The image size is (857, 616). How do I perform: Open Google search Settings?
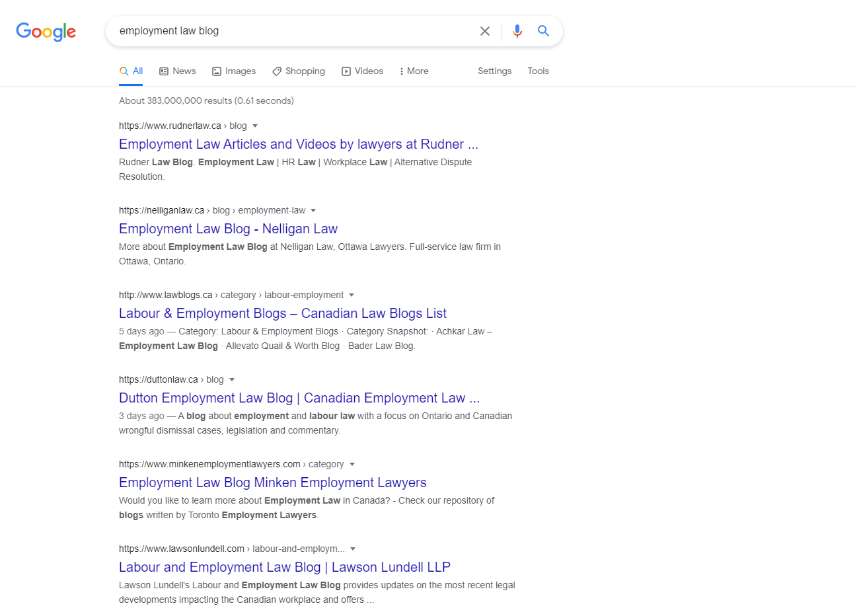click(x=494, y=71)
